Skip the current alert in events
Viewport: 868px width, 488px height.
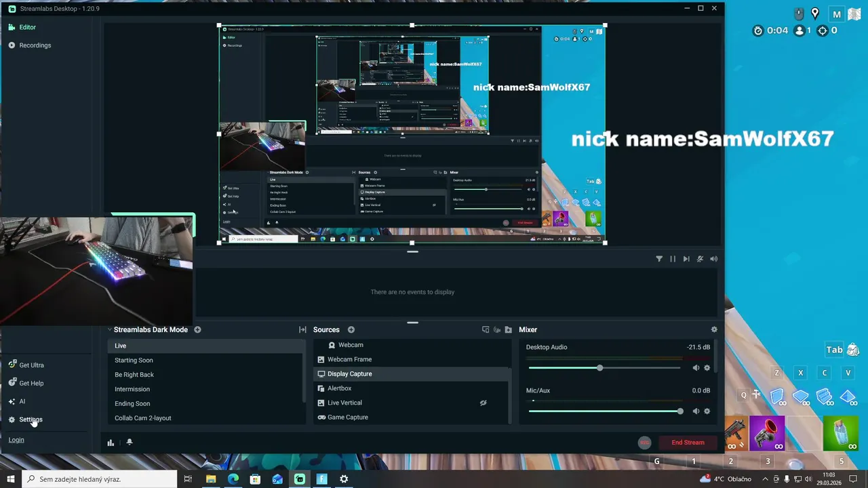coord(686,259)
